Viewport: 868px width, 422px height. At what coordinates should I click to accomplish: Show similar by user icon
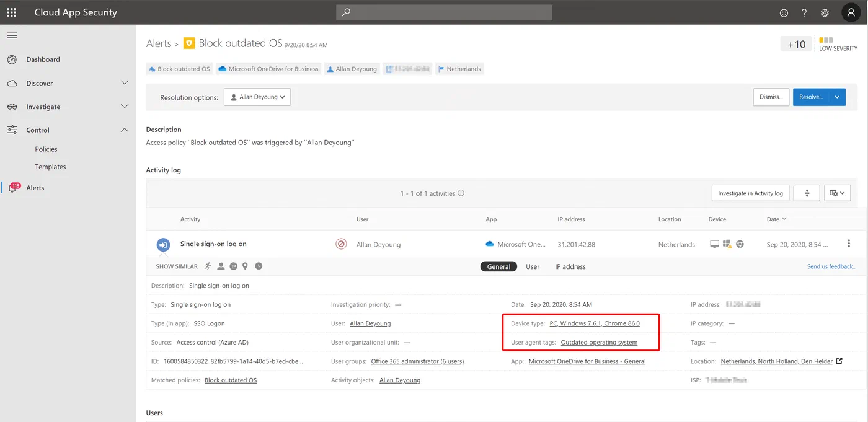pos(221,266)
